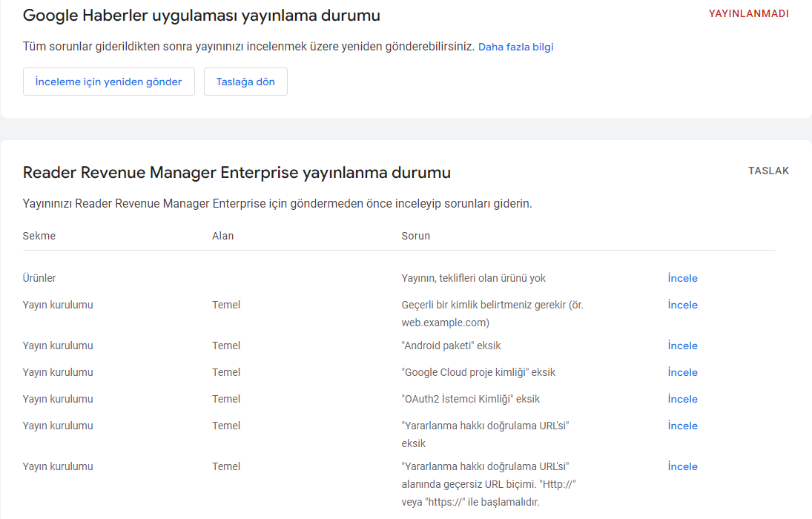Click İncele for 'OAuth2 İstemci Kimliği eksik'
Screen dimensions: 812x519
[x=682, y=399]
